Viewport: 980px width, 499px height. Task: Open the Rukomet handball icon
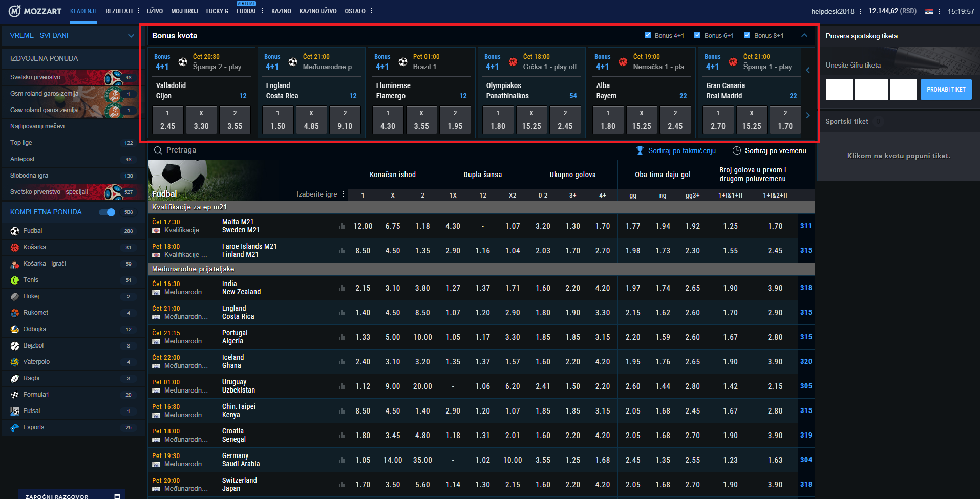[x=15, y=313]
